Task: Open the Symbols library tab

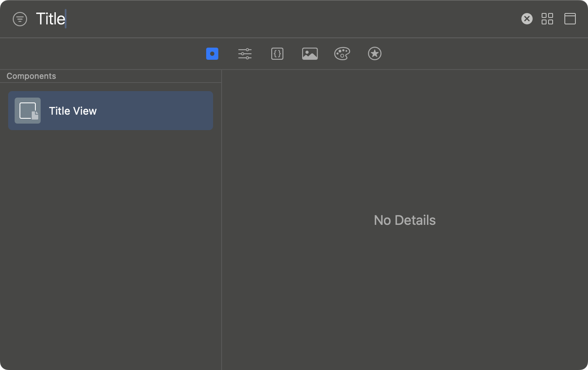Action: tap(375, 54)
